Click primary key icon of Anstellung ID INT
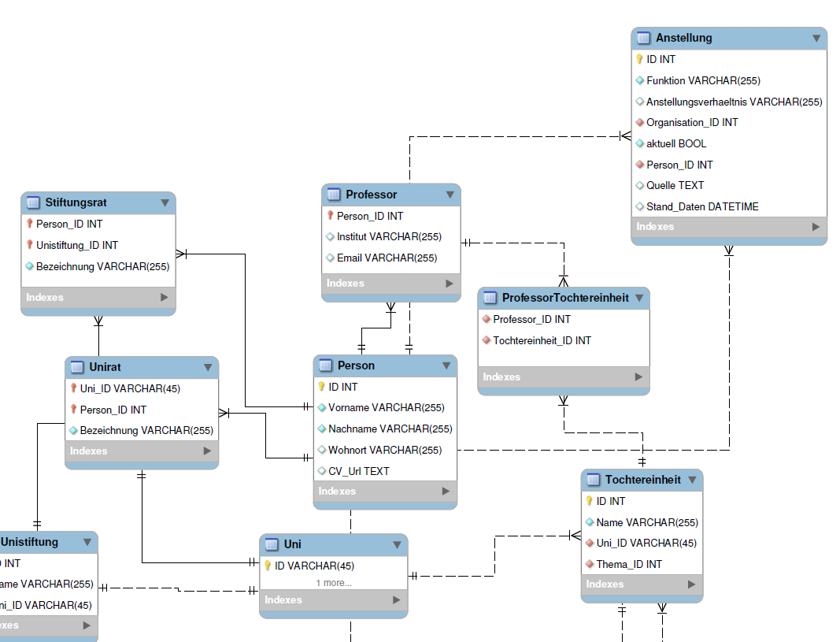The image size is (840, 642). click(x=639, y=59)
